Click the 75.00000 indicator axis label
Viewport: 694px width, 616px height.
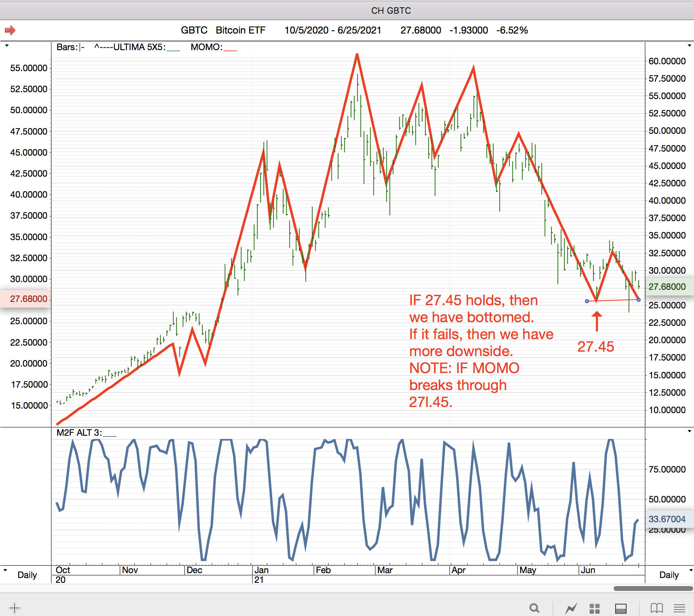(x=667, y=469)
